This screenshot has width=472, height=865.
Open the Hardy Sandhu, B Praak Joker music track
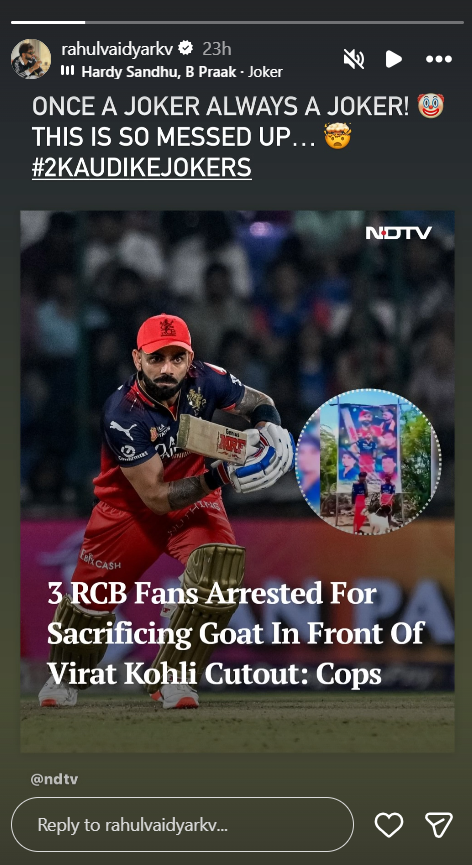coord(182,72)
